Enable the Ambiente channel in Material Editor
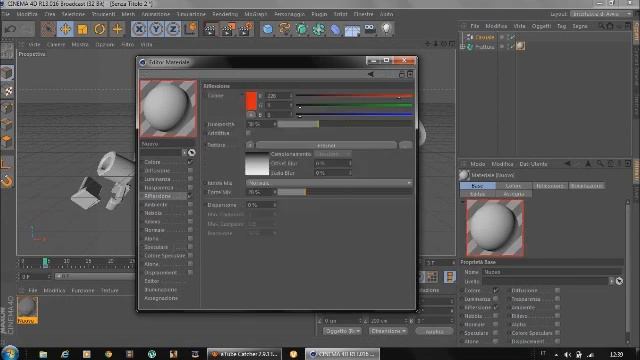This screenshot has width=640, height=360. coord(190,204)
